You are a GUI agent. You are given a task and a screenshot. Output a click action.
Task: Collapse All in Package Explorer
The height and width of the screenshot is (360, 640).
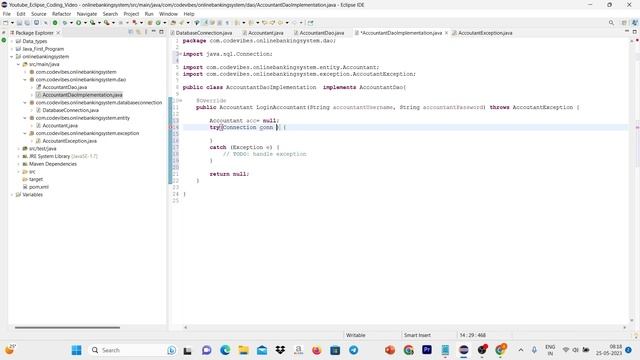[131, 32]
